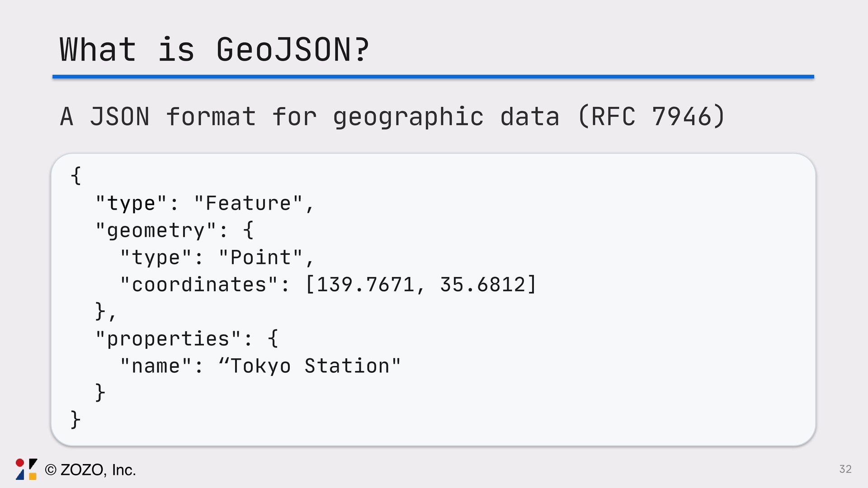Click the ZOZO logo icon
The width and height of the screenshot is (868, 488).
(26, 469)
